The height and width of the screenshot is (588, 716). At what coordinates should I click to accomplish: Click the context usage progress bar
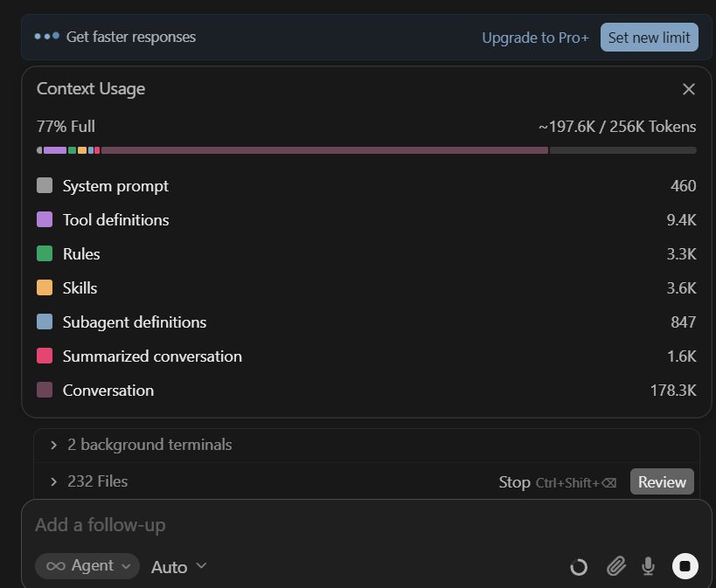coord(366,150)
